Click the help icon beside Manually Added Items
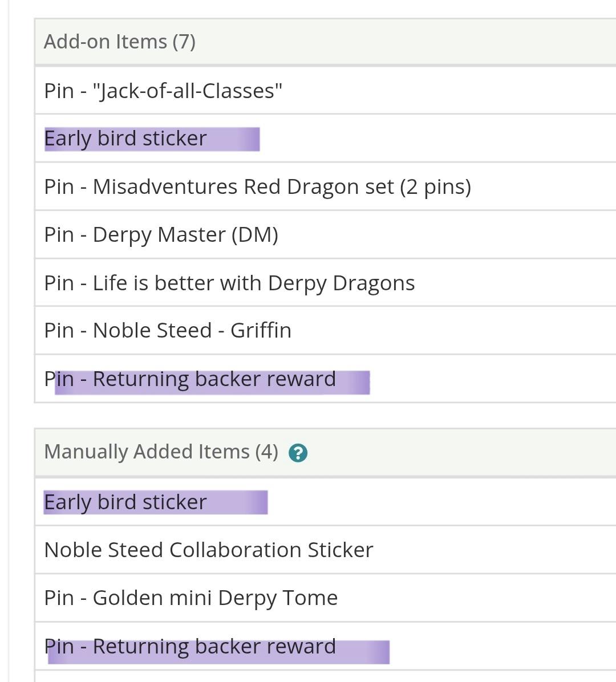This screenshot has width=616, height=682. 298,453
